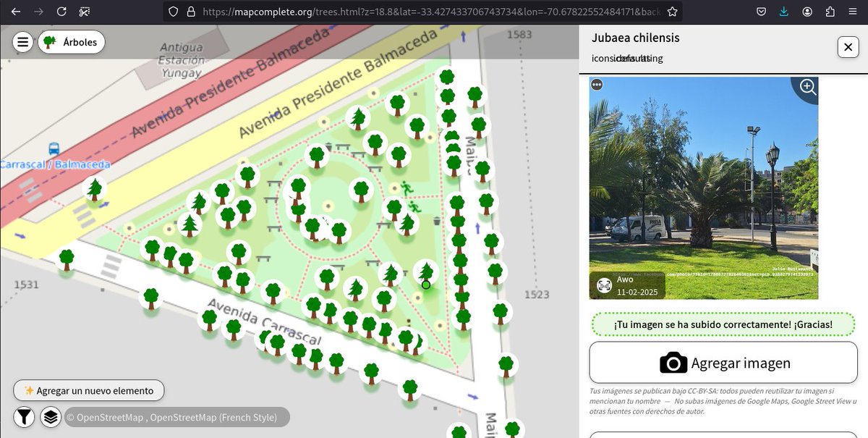Click the padlock site info icon
868x438 pixels.
pyautogui.click(x=190, y=12)
